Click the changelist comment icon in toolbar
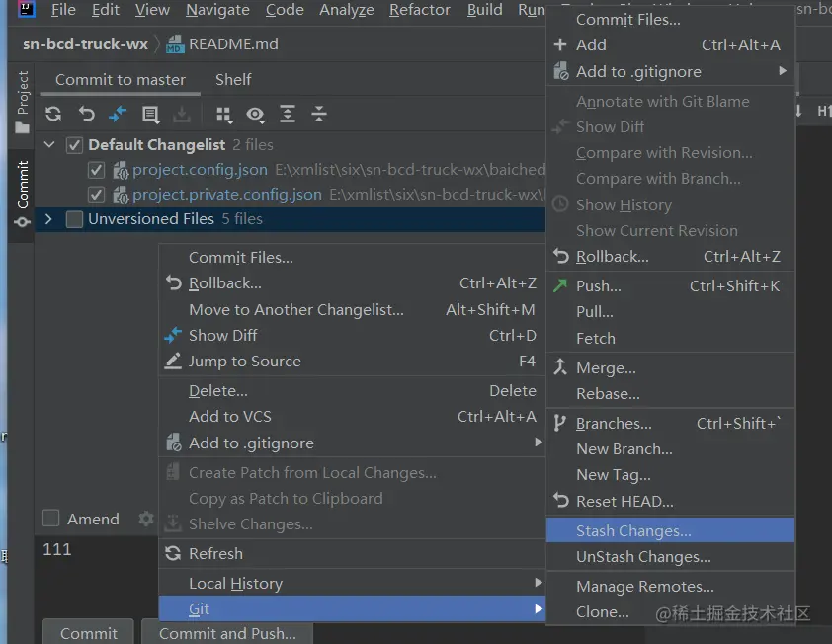 151,114
